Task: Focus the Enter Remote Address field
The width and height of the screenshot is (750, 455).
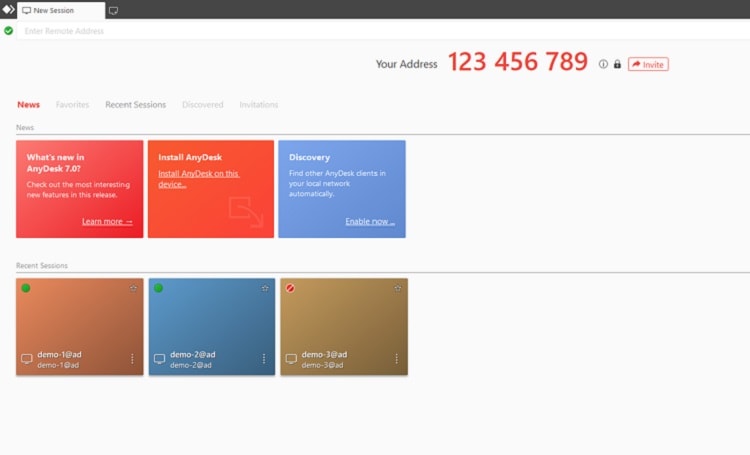Action: (x=383, y=31)
